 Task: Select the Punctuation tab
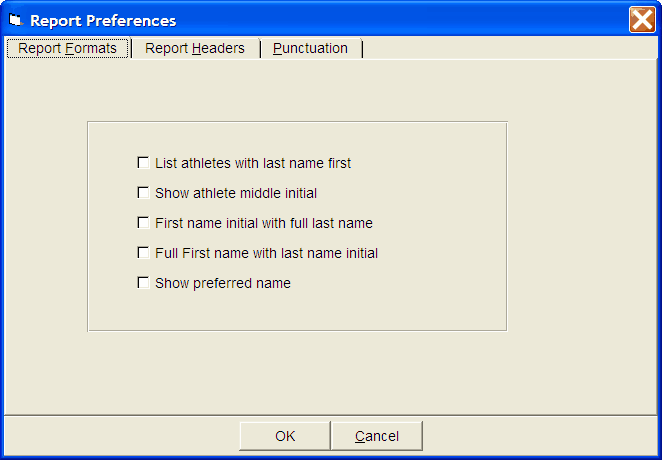click(310, 48)
